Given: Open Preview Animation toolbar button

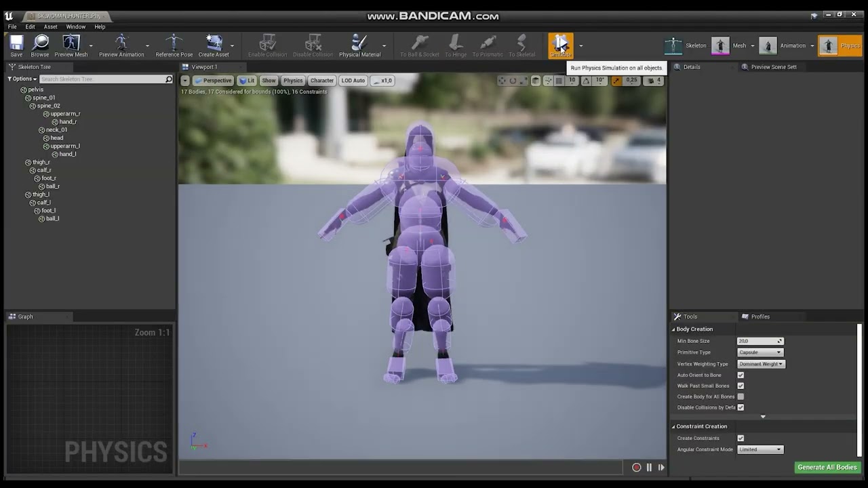Looking at the screenshot, I should click(x=121, y=46).
